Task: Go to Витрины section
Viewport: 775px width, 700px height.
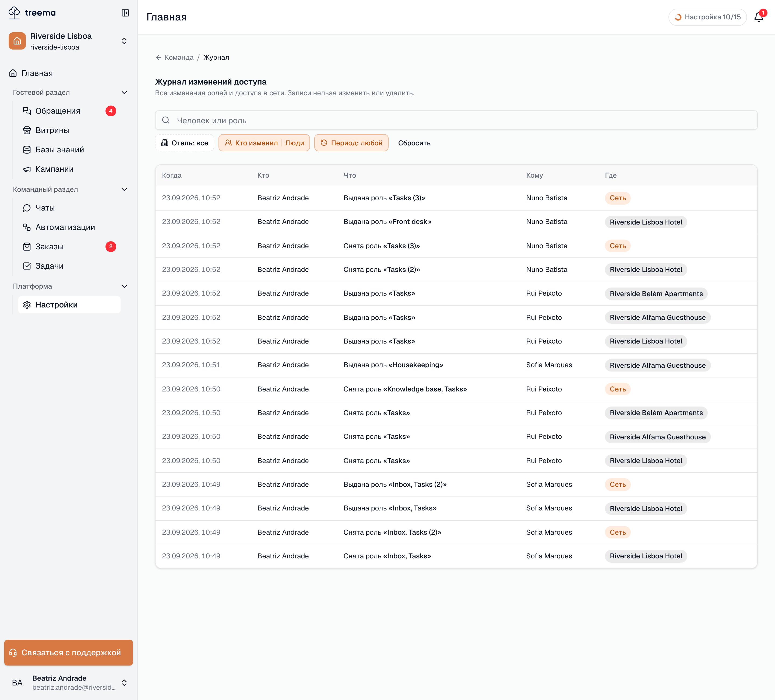Action: [x=69, y=130]
